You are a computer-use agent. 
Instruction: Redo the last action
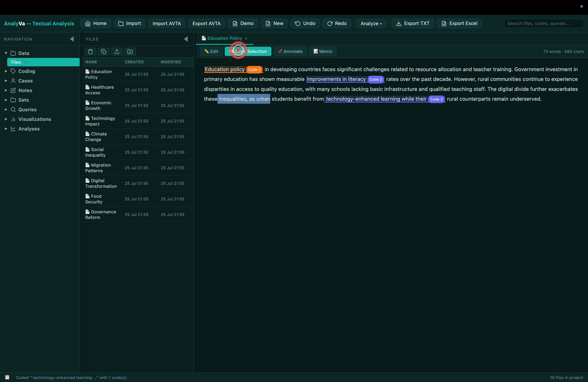[337, 23]
